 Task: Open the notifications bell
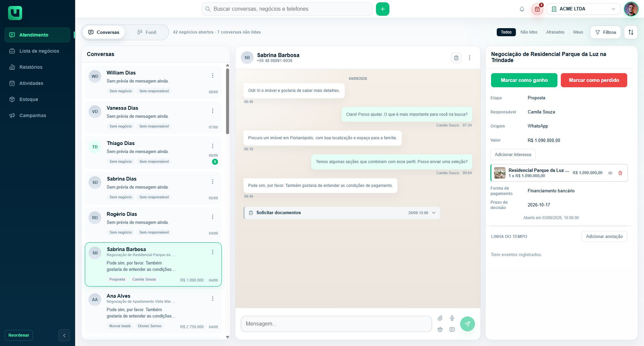click(x=522, y=9)
